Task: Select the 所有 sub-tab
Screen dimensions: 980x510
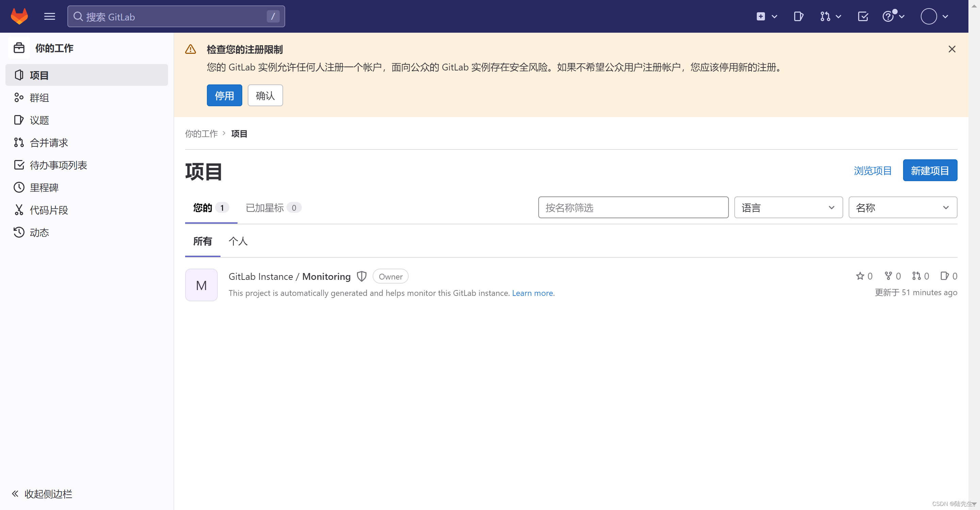Action: tap(202, 241)
